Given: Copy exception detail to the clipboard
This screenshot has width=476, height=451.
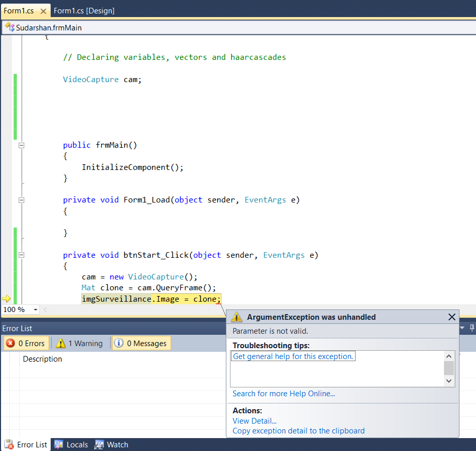Looking at the screenshot, I should click(x=298, y=430).
